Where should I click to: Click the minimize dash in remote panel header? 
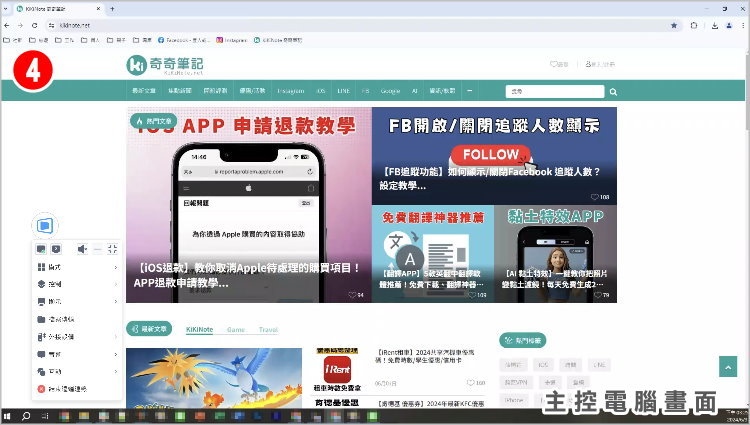coord(98,249)
